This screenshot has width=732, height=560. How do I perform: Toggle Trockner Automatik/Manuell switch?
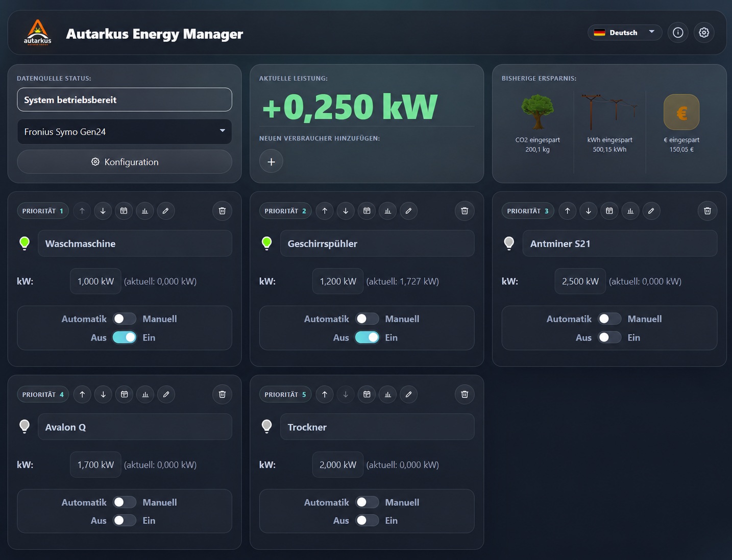(367, 502)
